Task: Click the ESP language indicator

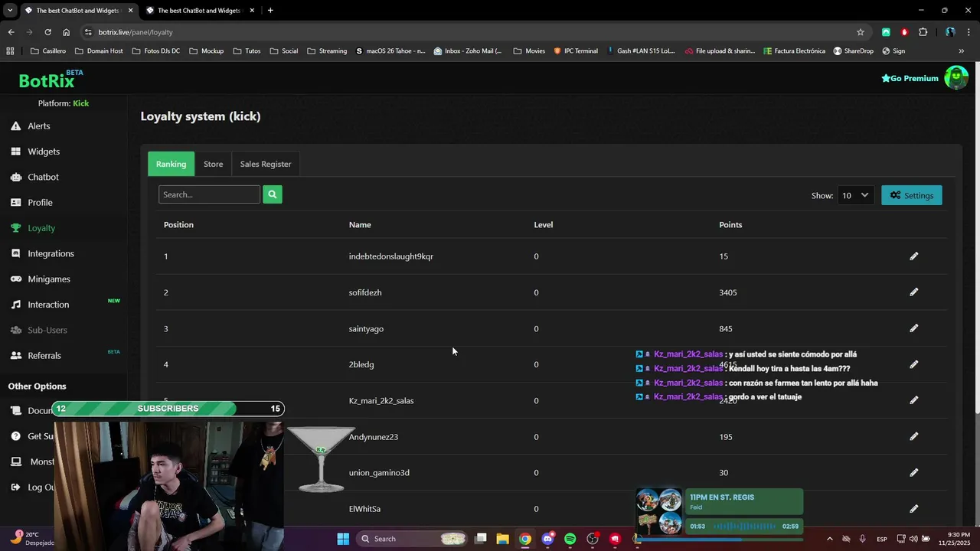Action: click(x=882, y=540)
